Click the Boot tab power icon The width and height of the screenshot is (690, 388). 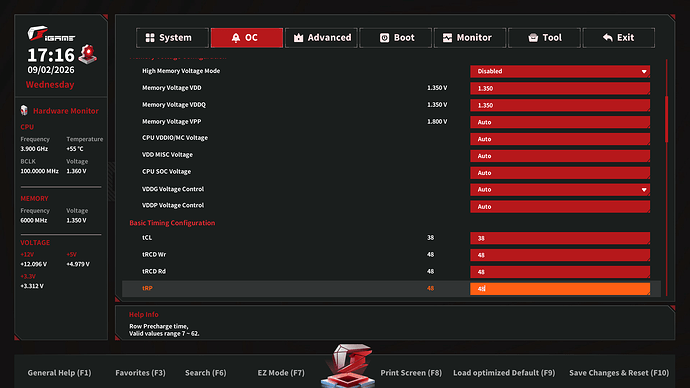tap(384, 38)
